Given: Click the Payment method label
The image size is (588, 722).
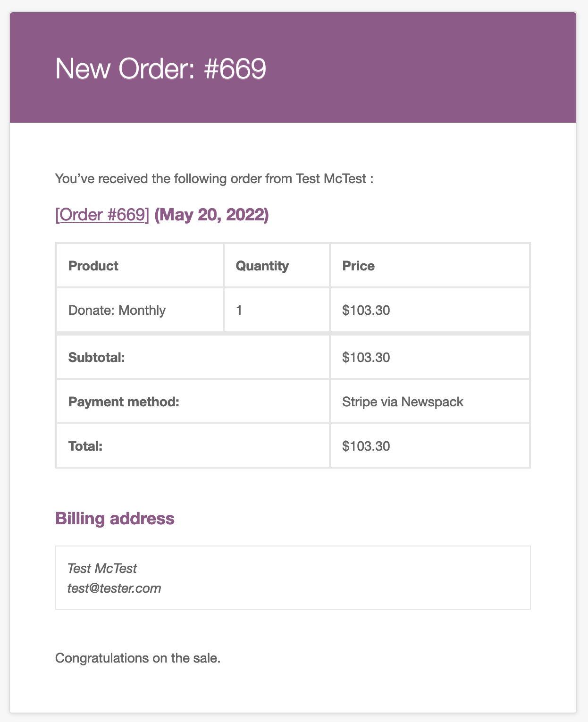Looking at the screenshot, I should tap(124, 402).
